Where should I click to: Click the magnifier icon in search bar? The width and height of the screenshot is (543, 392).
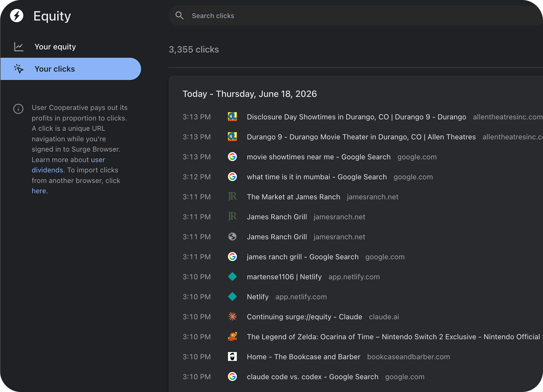click(x=179, y=15)
